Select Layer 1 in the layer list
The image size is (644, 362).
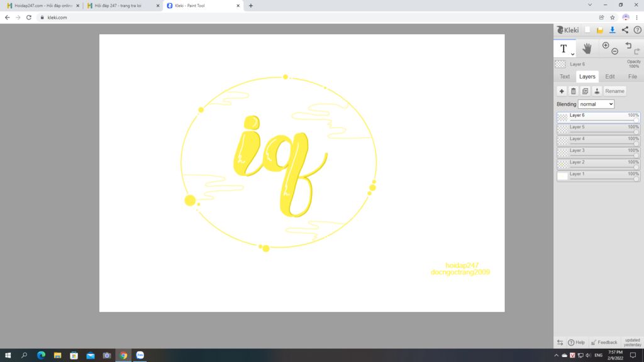[x=599, y=176]
